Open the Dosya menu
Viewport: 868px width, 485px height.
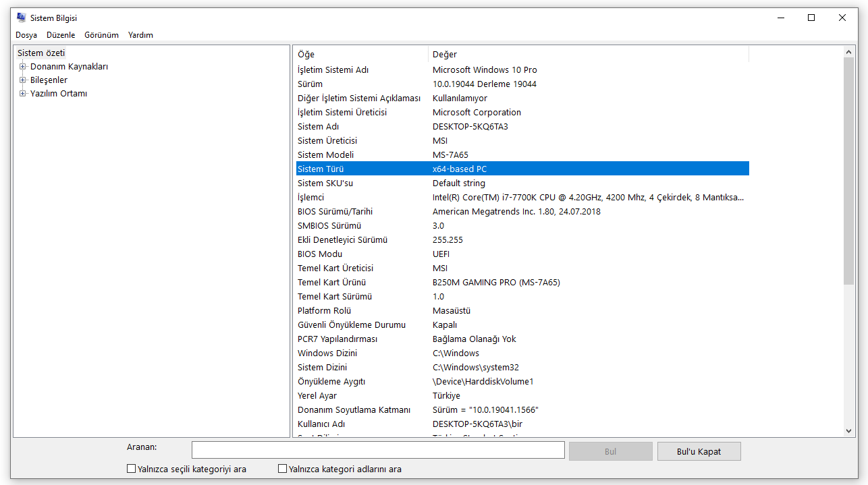26,35
